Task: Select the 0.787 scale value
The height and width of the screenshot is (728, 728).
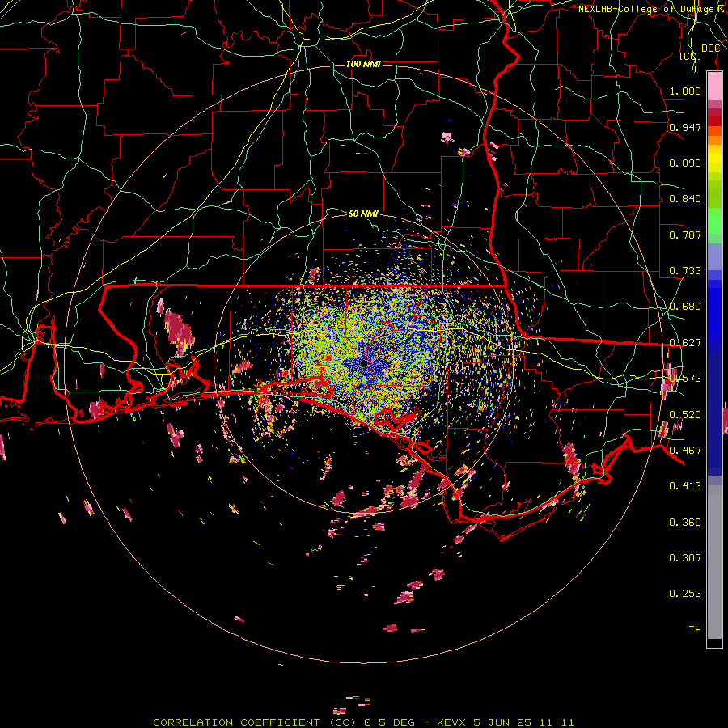Action: (x=685, y=235)
